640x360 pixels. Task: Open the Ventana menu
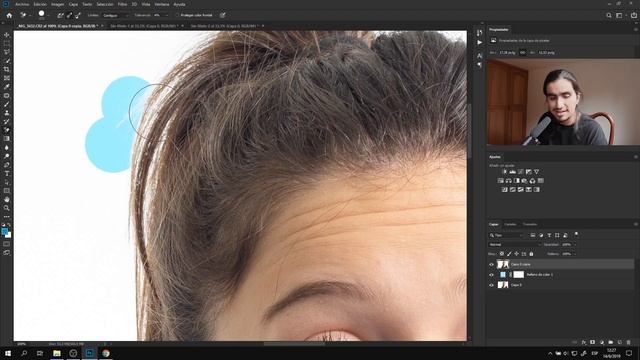162,4
